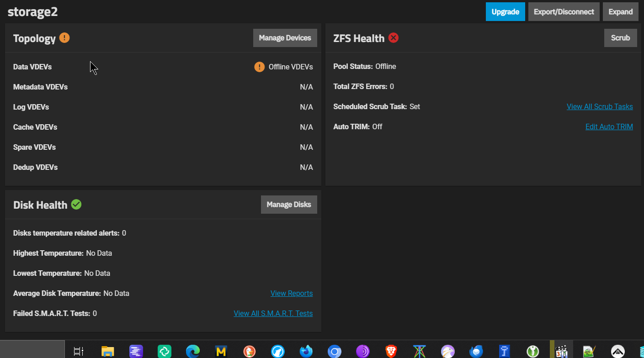The width and height of the screenshot is (644, 358).
Task: Open the purple lined-square taskbar app
Action: [x=136, y=351]
